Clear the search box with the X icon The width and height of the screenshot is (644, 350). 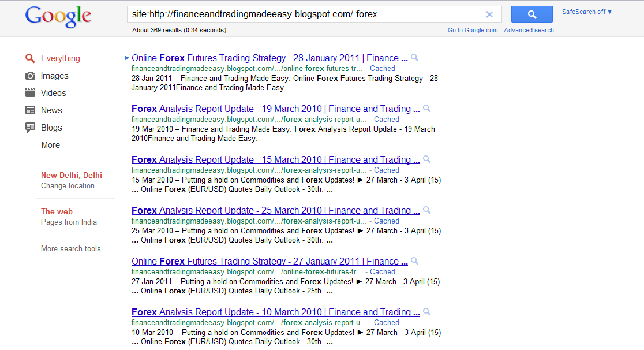tap(489, 14)
